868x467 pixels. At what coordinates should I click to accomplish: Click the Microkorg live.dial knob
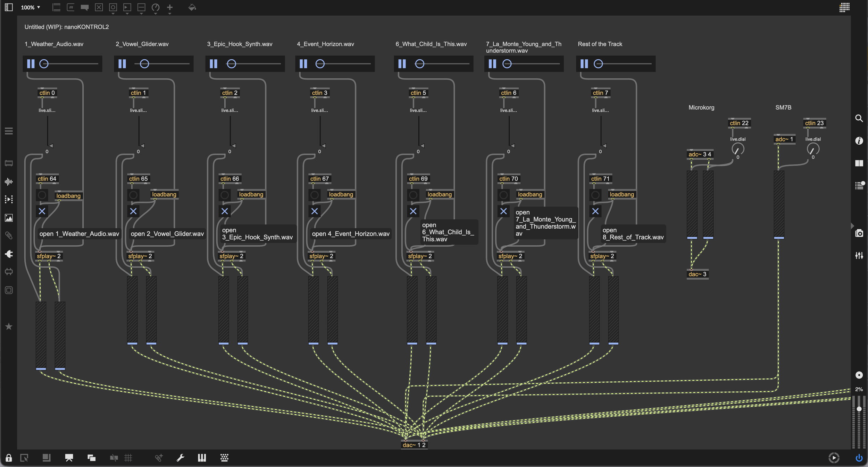tap(737, 150)
